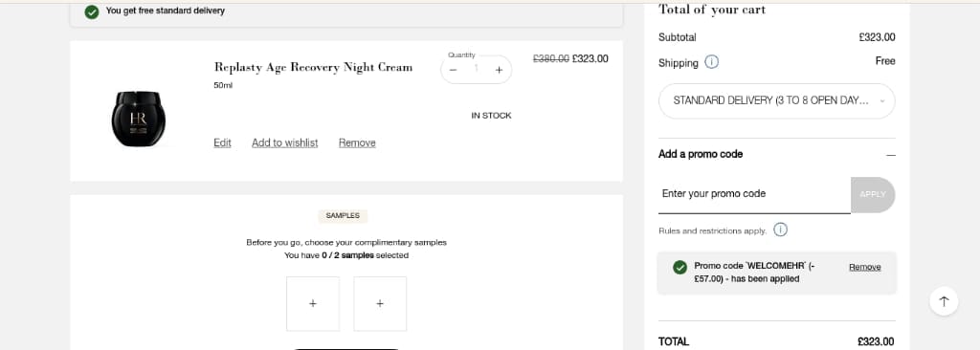The width and height of the screenshot is (980, 350).
Task: Open the Standard Delivery dropdown
Action: (777, 100)
